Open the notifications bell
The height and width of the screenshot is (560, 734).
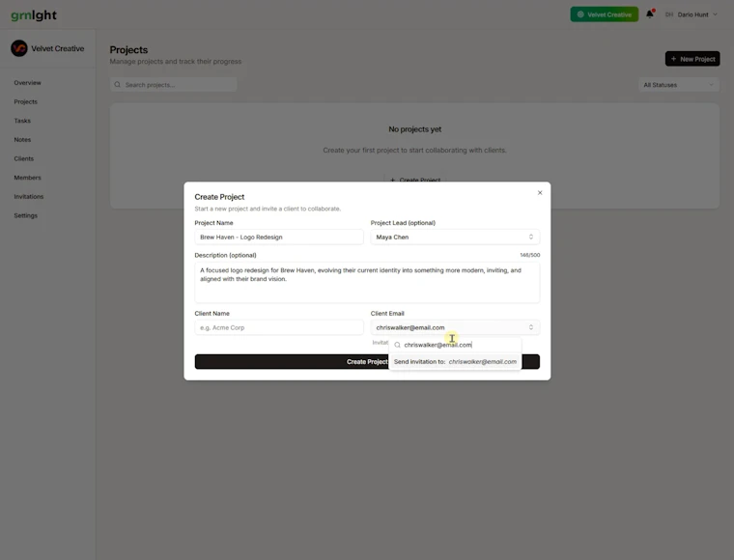tap(650, 14)
